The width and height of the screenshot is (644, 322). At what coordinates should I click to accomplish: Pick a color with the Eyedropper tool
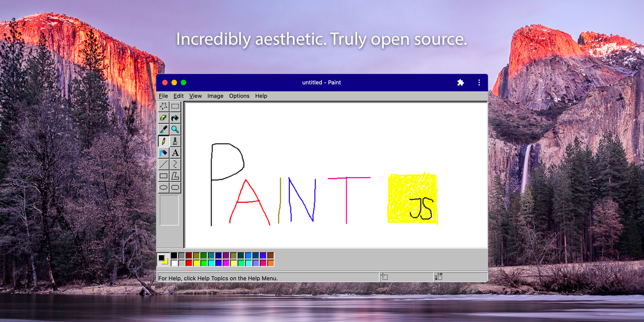pos(164,129)
